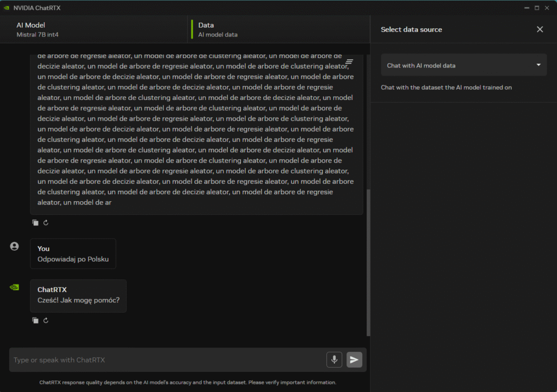Click the user avatar icon beside You
The image size is (557, 392).
[14, 246]
